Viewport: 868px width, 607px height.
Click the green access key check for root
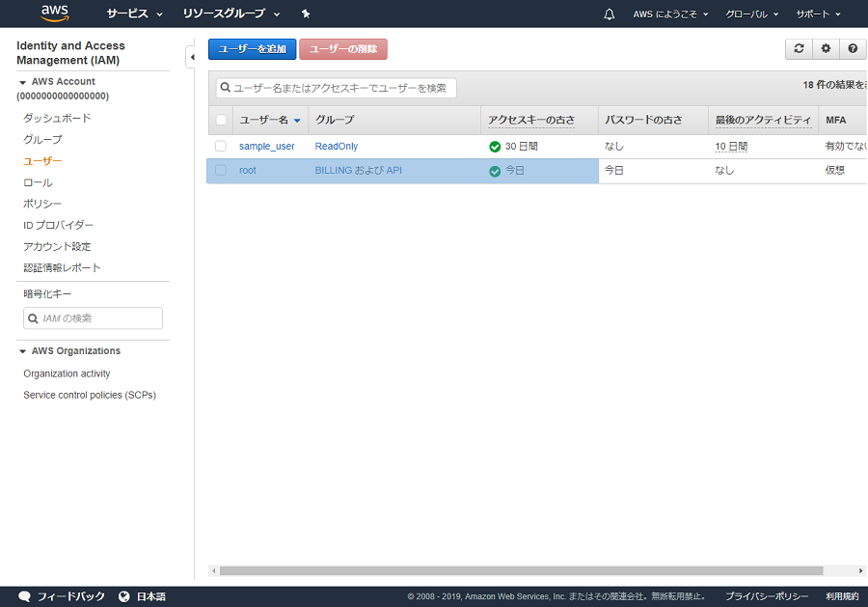tap(495, 171)
